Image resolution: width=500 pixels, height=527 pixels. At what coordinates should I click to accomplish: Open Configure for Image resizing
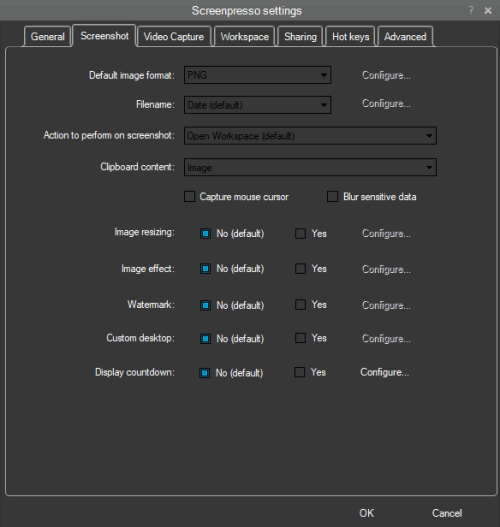(x=386, y=234)
